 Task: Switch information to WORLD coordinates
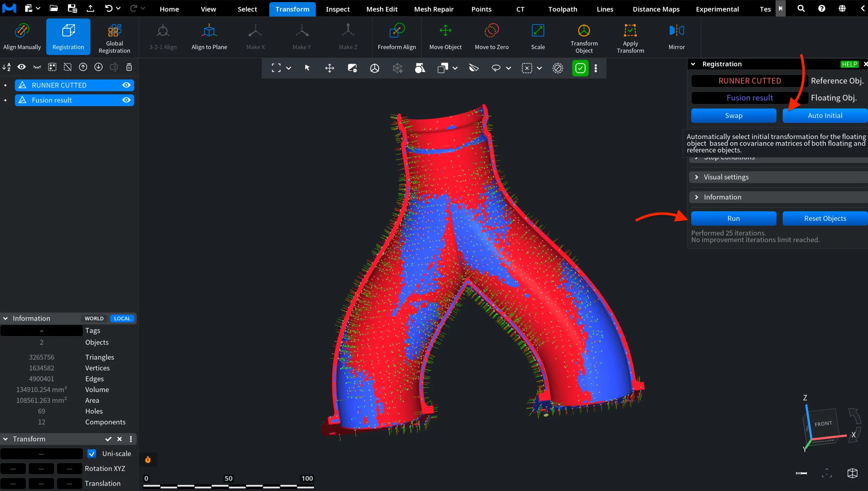click(94, 319)
